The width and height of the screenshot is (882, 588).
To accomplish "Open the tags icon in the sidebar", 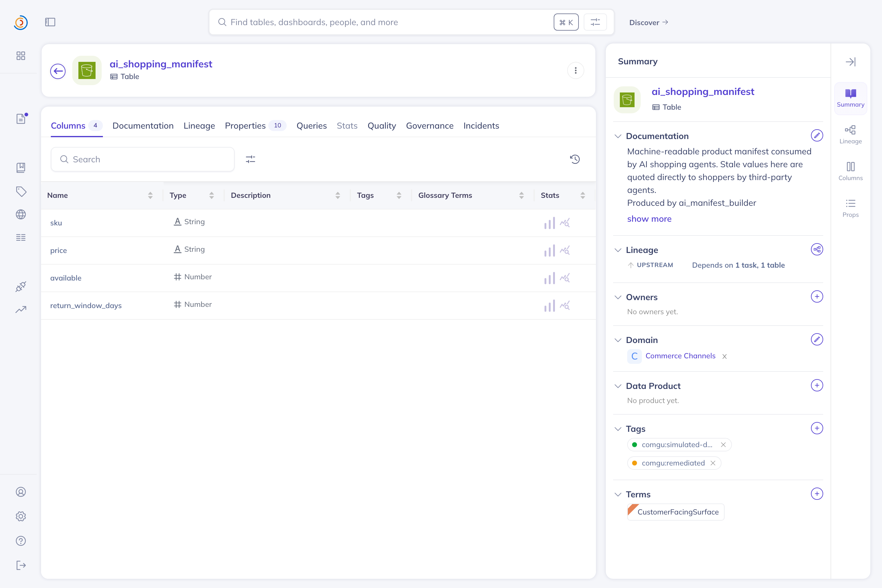I will click(21, 192).
